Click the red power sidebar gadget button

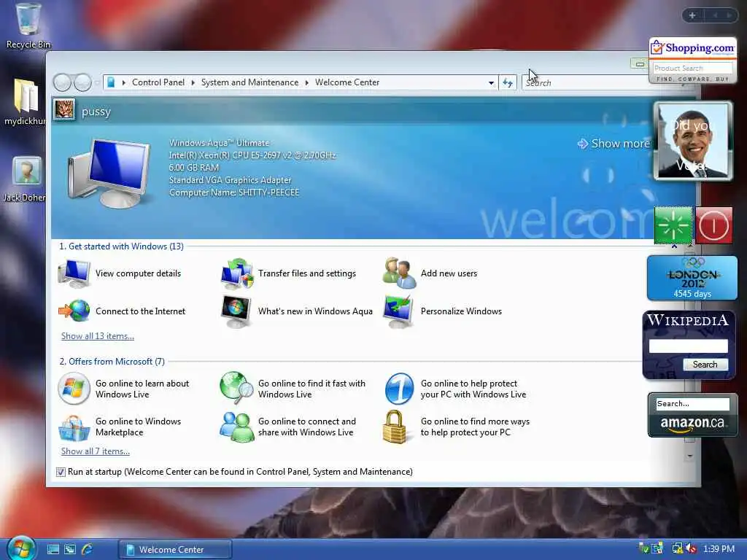[713, 225]
